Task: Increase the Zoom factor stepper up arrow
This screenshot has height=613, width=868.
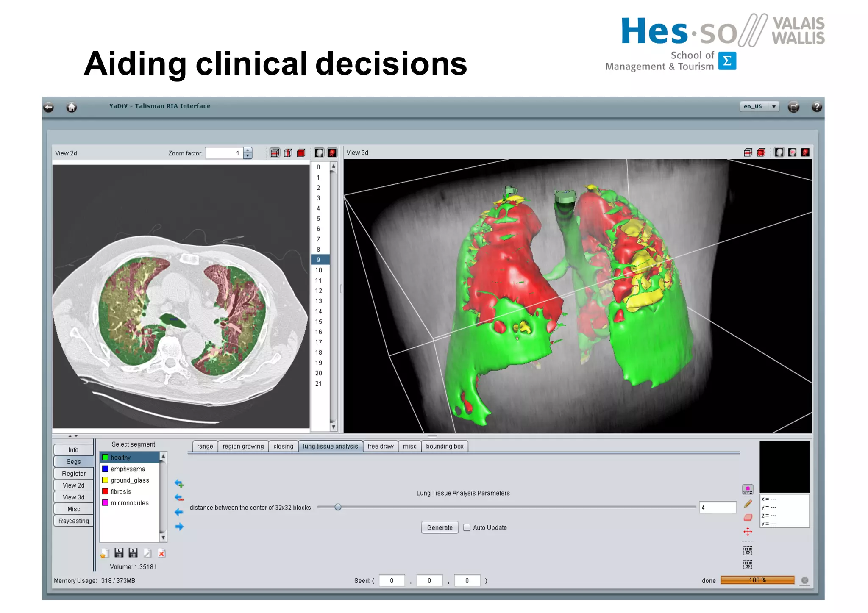Action: pyautogui.click(x=248, y=150)
